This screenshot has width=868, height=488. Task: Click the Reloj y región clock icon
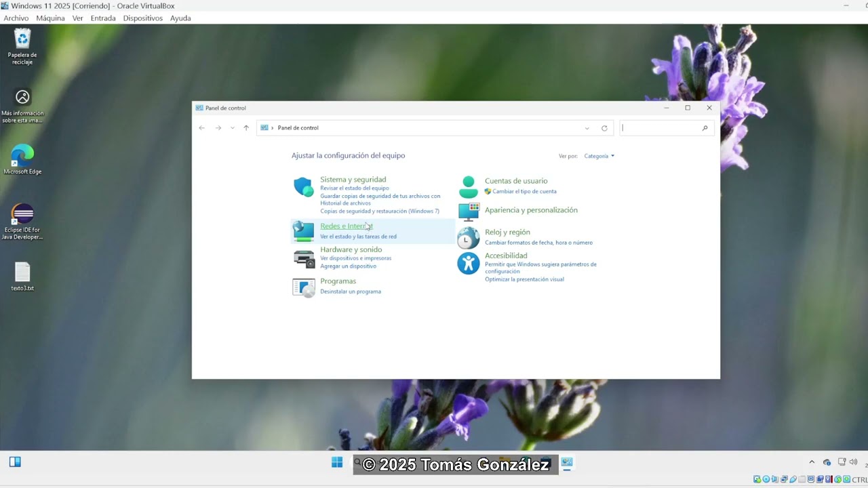point(468,238)
